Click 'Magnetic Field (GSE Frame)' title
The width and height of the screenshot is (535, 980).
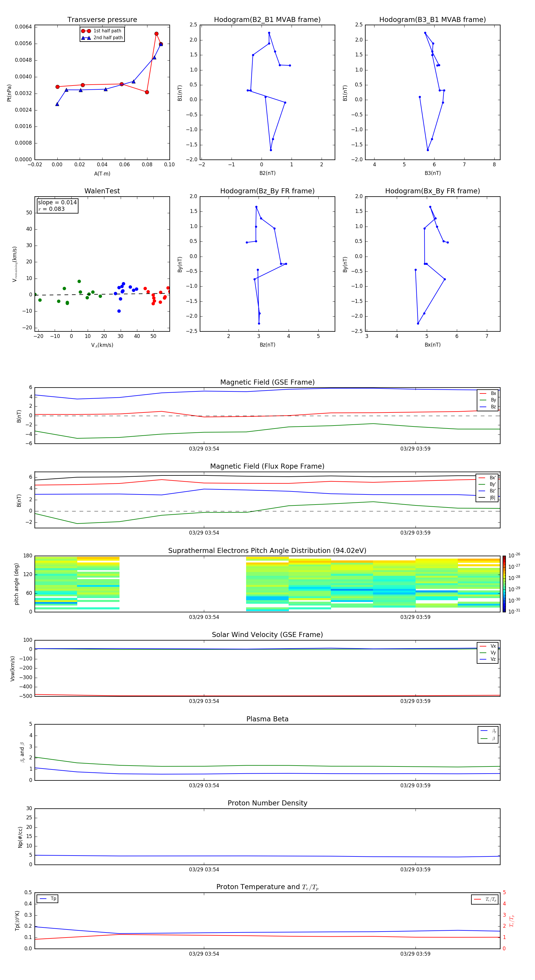[x=267, y=382]
